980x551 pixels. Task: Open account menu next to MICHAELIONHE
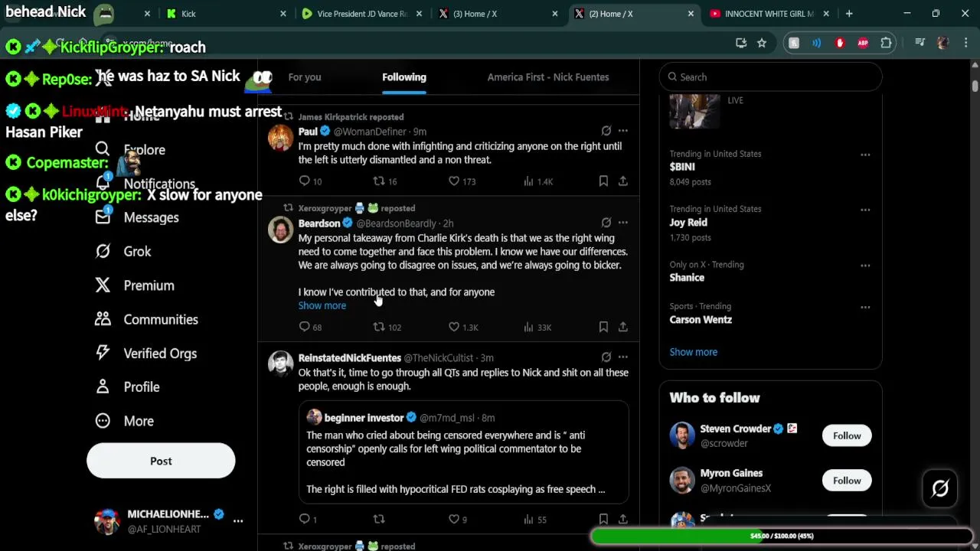pos(238,521)
